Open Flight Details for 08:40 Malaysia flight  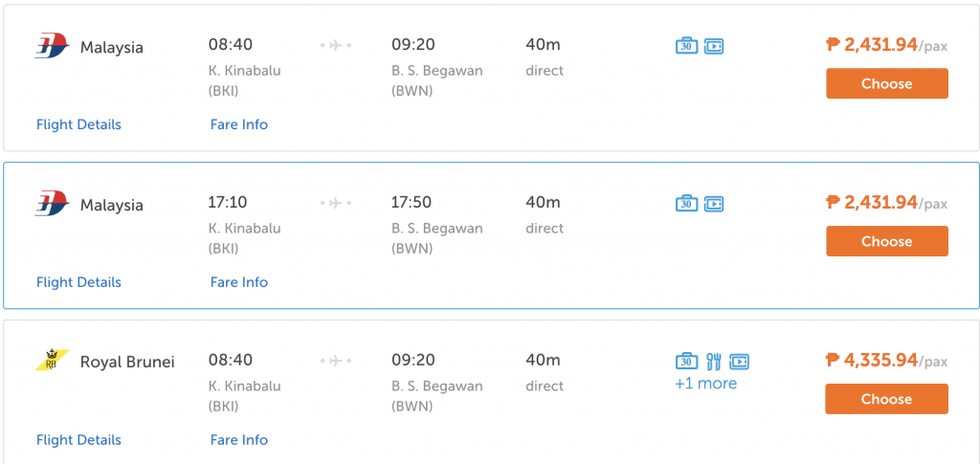coord(78,124)
